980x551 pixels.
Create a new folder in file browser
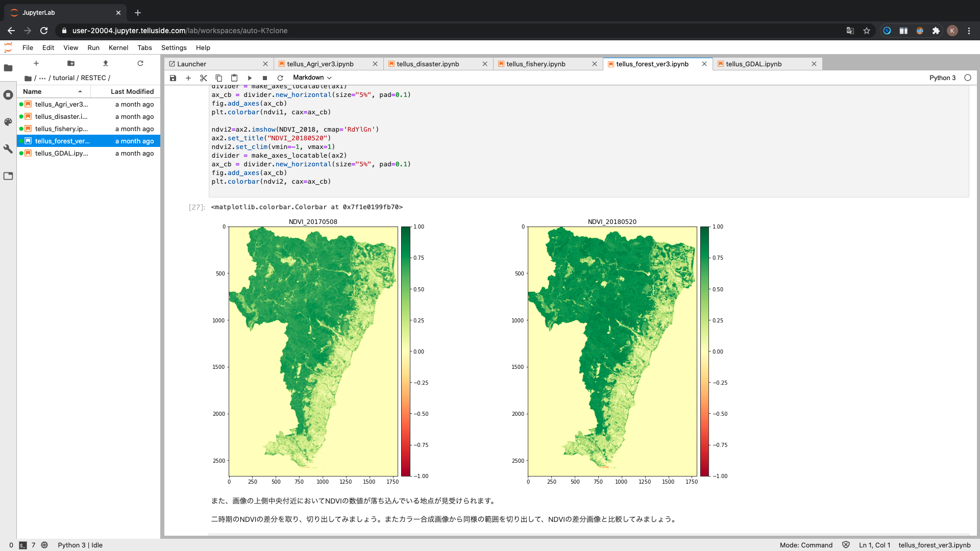[x=71, y=63]
